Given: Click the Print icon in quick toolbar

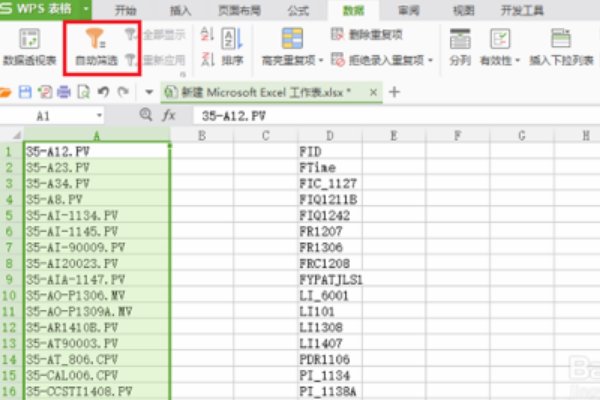Looking at the screenshot, I should point(64,92).
